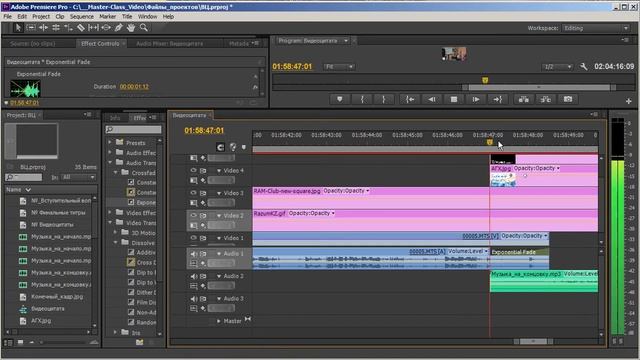Export frame with camera icon
640x360 pixels.
point(568,99)
